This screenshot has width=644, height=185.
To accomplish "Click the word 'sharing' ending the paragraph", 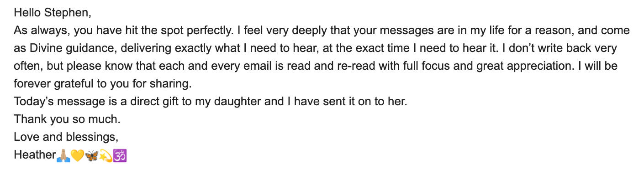I will (x=172, y=84).
